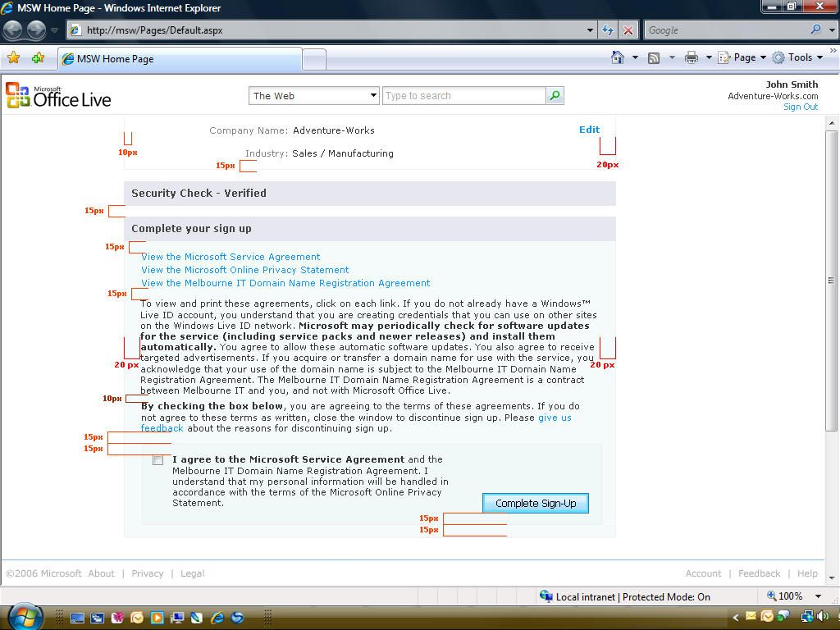Click the pink flower quick launch icon
Screen dimensions: 840x630
117,619
